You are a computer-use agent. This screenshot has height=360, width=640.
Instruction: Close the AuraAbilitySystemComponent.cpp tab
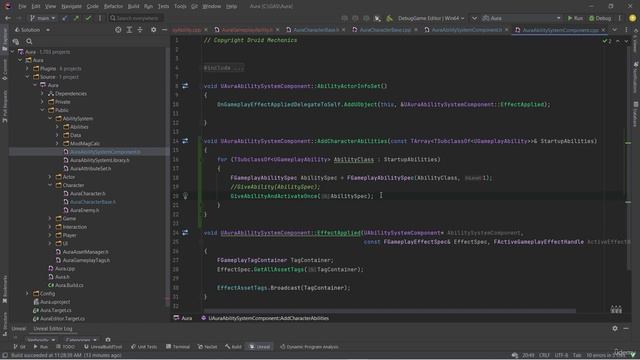603,30
